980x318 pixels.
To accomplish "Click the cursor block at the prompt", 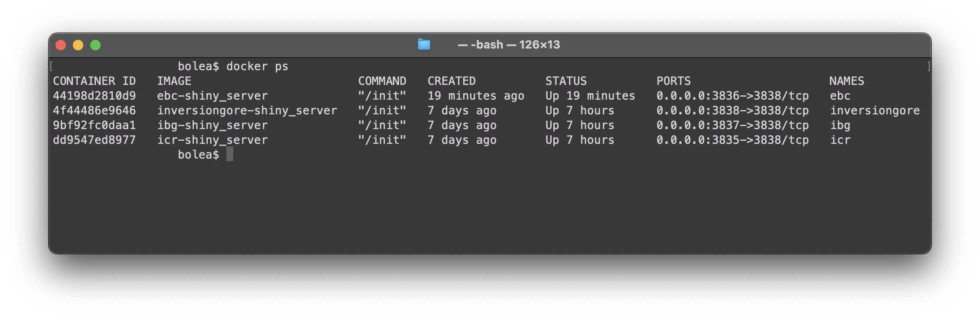I will point(230,154).
